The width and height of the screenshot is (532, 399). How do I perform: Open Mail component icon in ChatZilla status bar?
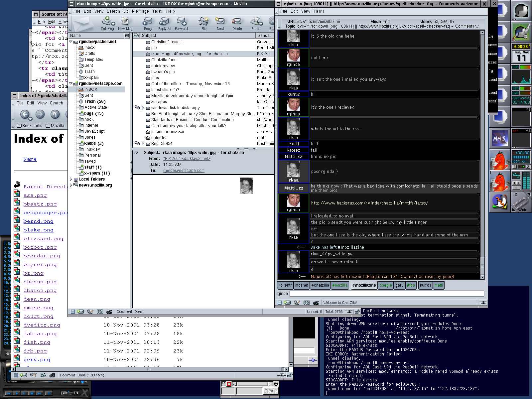click(x=287, y=303)
